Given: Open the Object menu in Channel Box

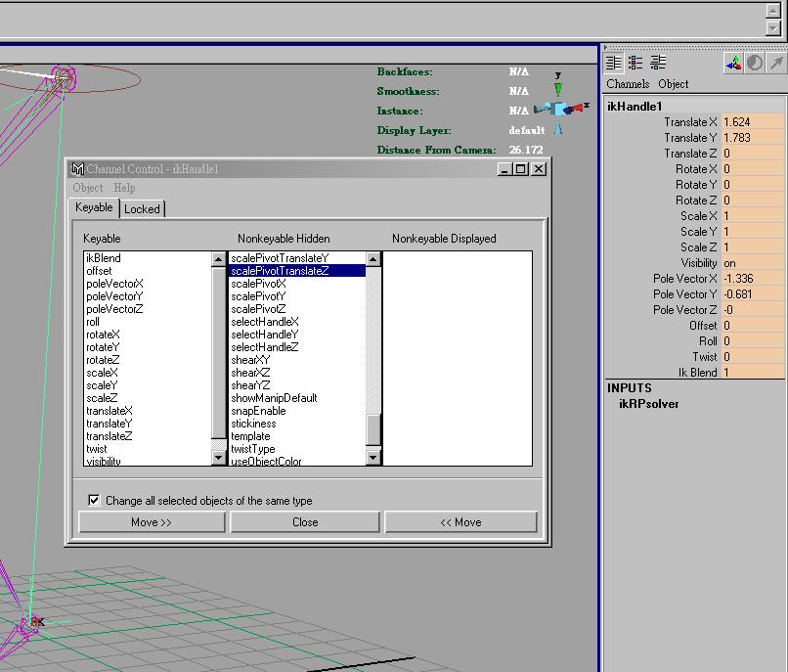Looking at the screenshot, I should coord(674,84).
